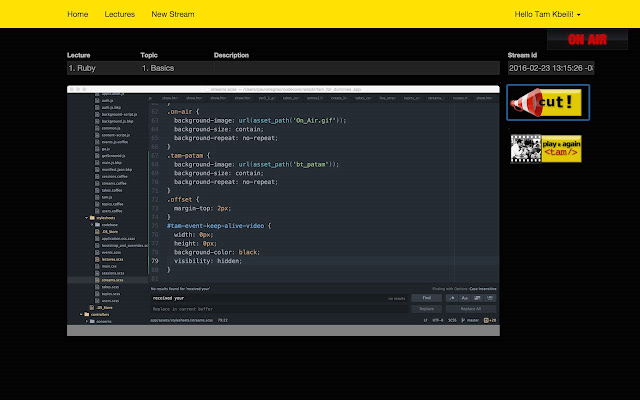Click the Stream Id field with the 2016-02-23 timestamp
640x400 pixels.
pos(551,68)
